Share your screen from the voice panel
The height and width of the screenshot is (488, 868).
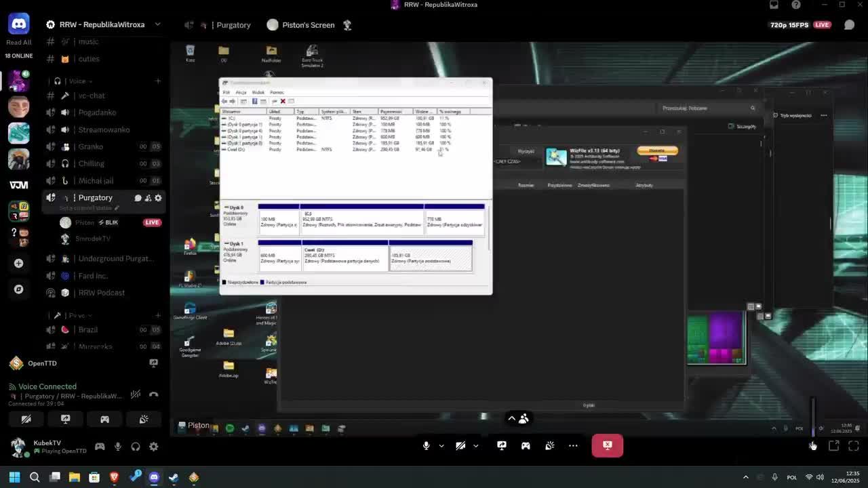(66, 420)
